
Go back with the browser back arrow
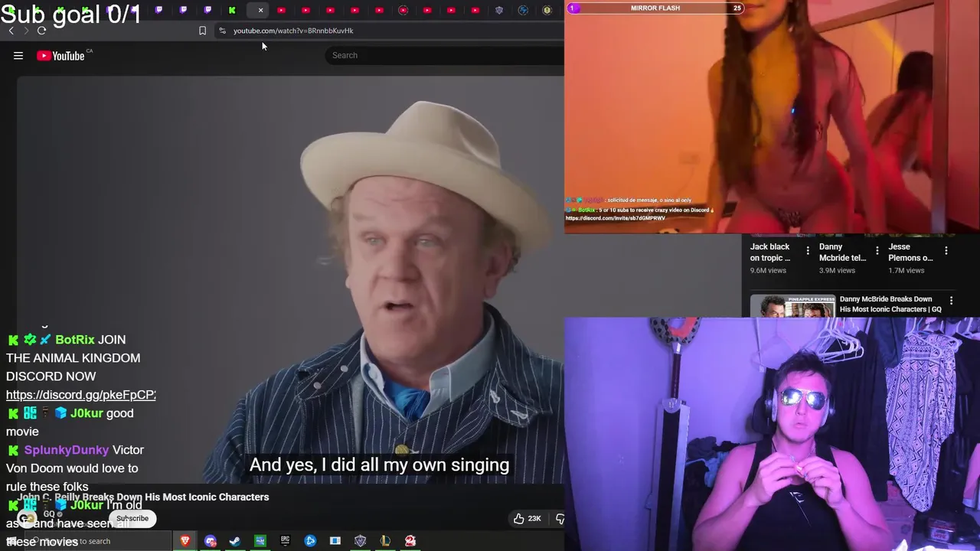(11, 31)
